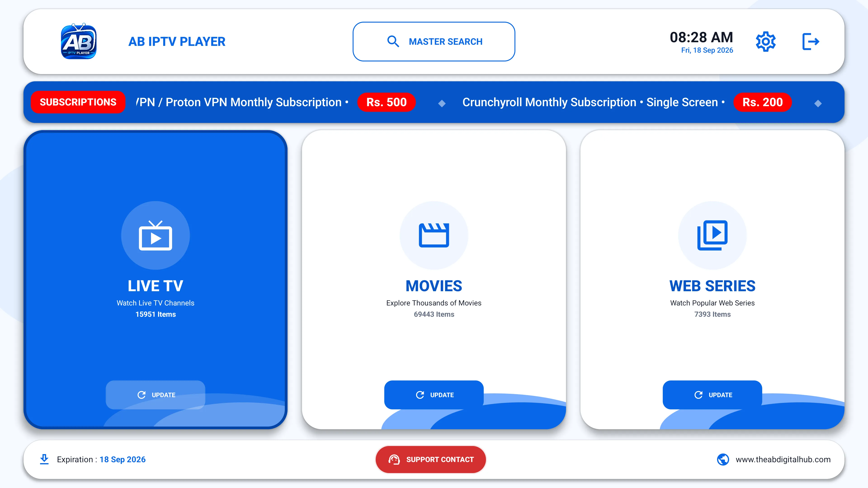Viewport: 868px width, 488px height.
Task: Click the download icon beside Expiration
Action: click(x=44, y=459)
